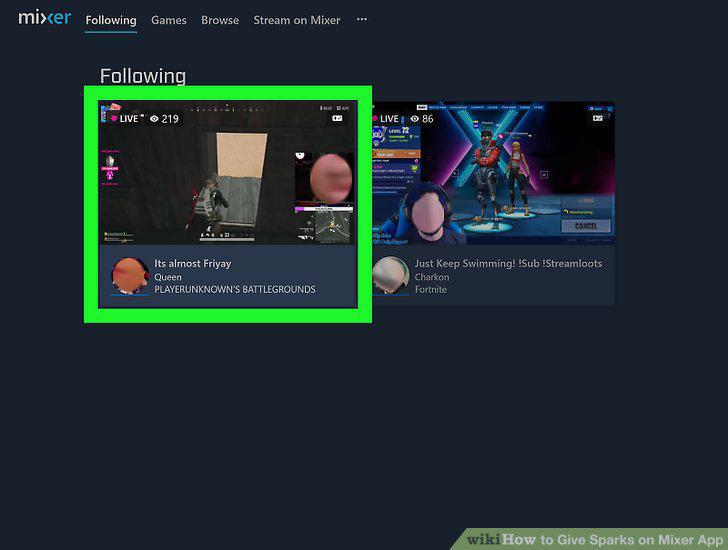This screenshot has height=550, width=728.
Task: Click LIVE badge on Charkon's stream
Action: pos(385,119)
